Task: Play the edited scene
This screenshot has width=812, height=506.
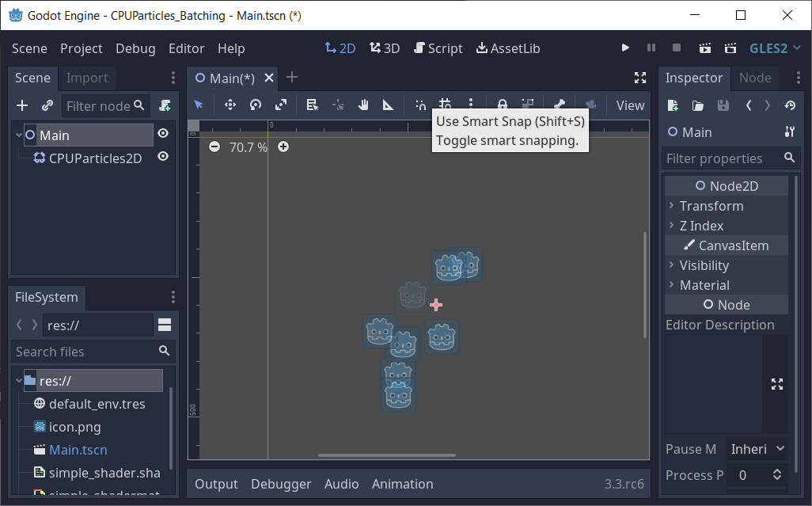Action: 705,48
